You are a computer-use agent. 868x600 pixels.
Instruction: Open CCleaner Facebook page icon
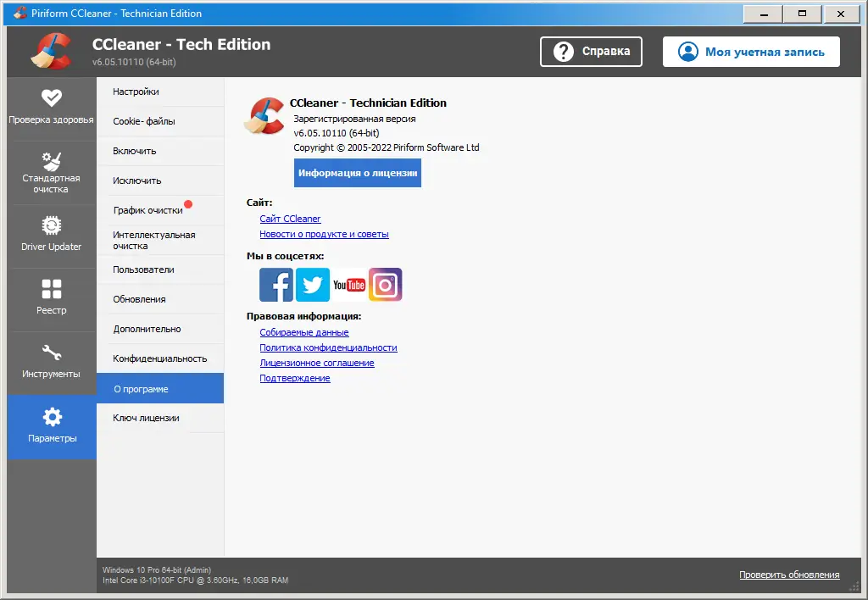point(276,285)
